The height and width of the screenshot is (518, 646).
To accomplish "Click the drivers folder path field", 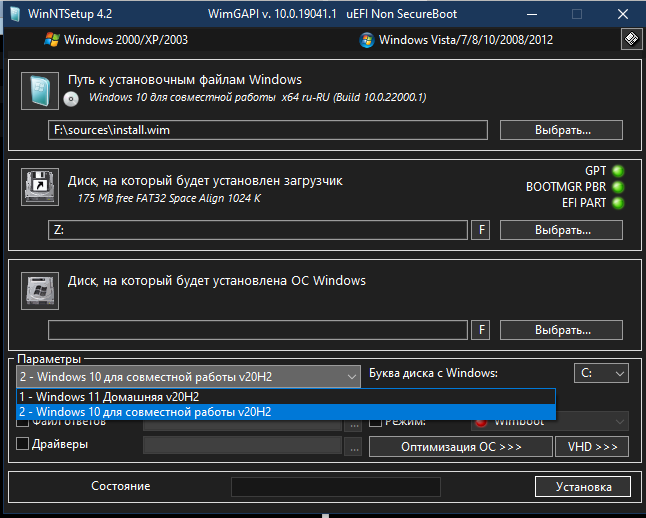I will 243,445.
